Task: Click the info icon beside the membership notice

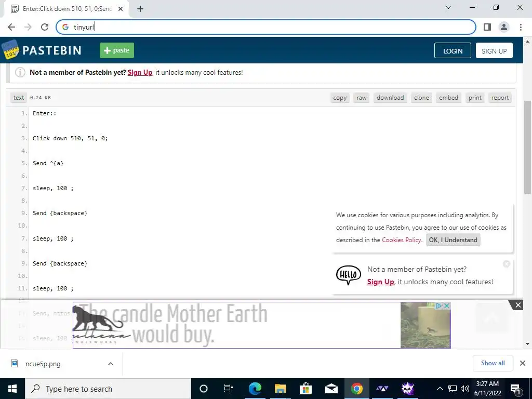Action: click(20, 72)
